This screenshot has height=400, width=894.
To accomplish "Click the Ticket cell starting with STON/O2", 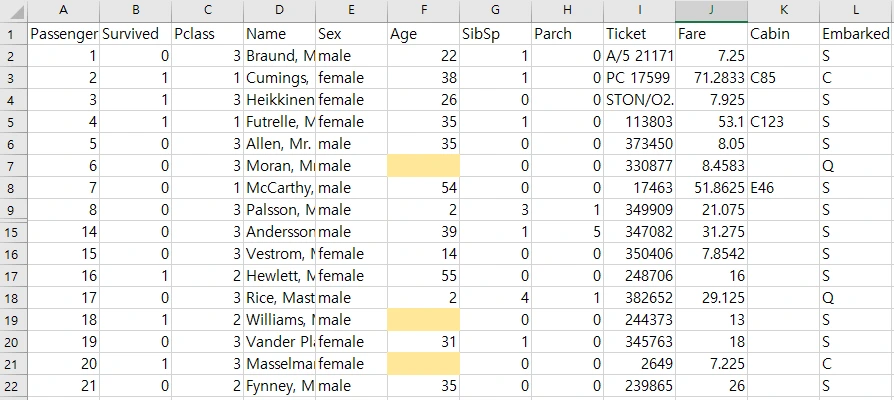I will pyautogui.click(x=639, y=99).
